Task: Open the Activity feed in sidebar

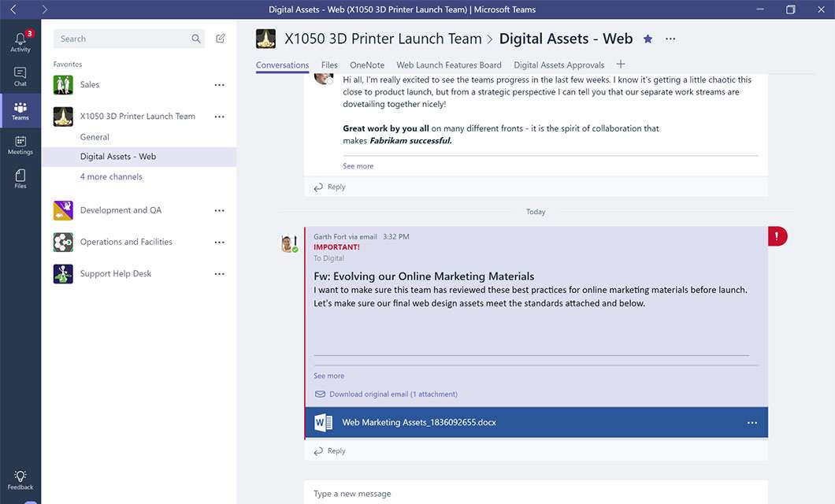Action: click(x=20, y=41)
